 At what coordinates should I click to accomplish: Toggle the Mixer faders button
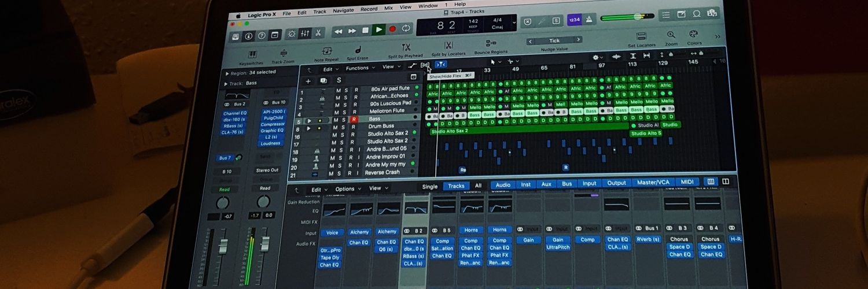pos(305,34)
